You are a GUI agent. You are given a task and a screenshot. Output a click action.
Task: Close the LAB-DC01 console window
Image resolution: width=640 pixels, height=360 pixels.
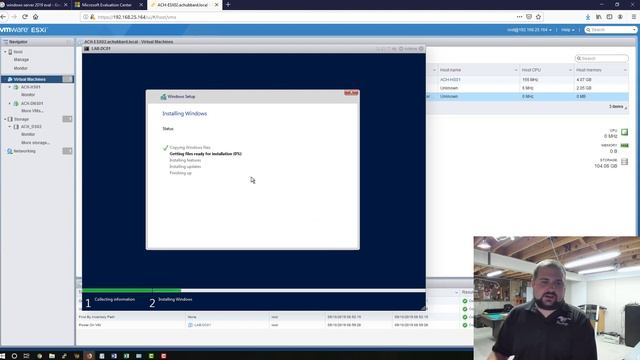(421, 49)
